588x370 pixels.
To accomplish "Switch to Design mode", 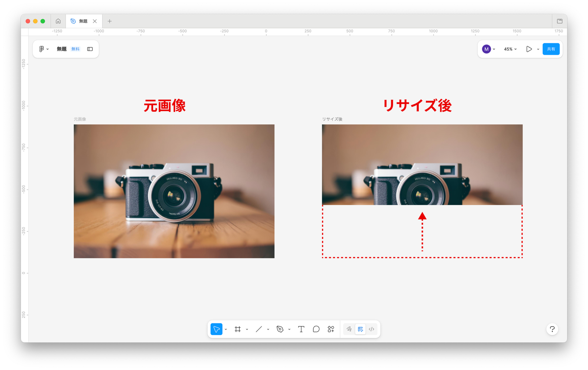I will coord(360,329).
